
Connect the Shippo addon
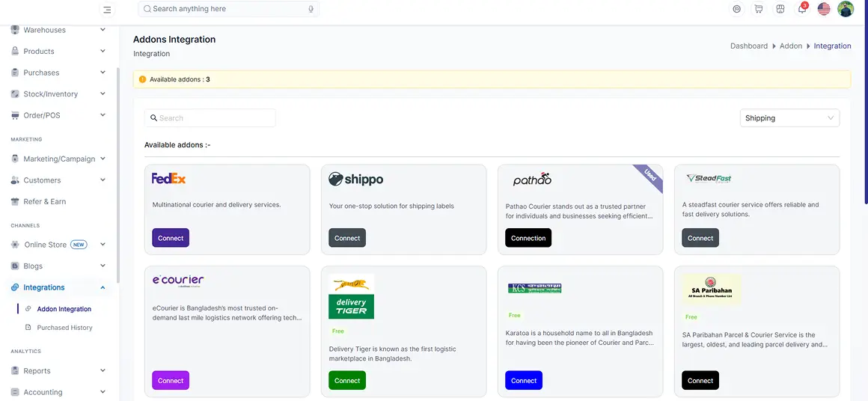click(x=347, y=238)
